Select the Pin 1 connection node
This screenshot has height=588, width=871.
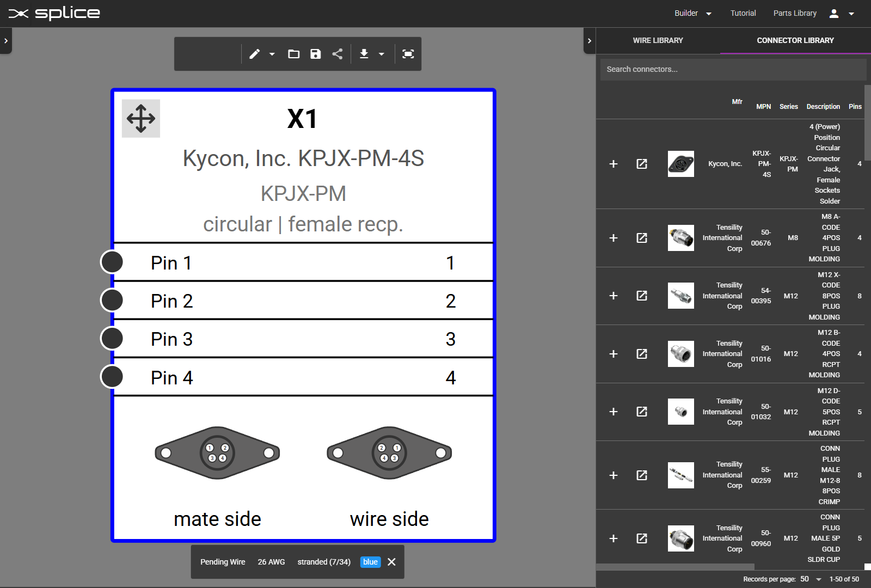tap(112, 262)
